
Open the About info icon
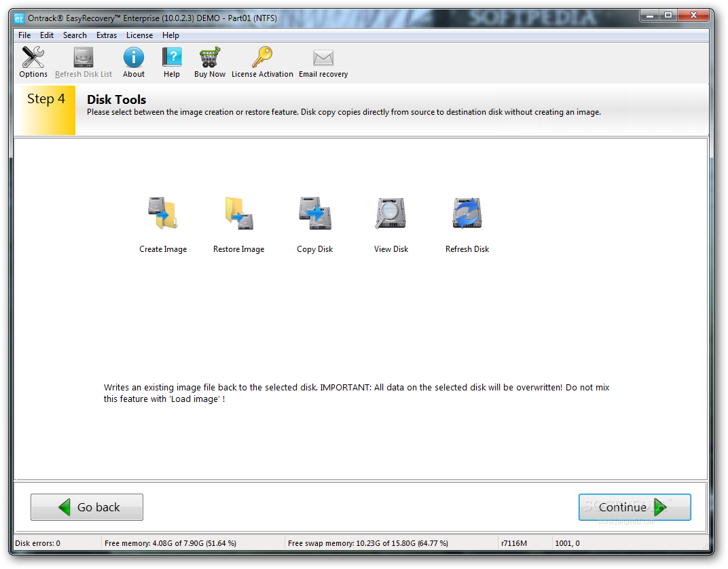click(134, 62)
